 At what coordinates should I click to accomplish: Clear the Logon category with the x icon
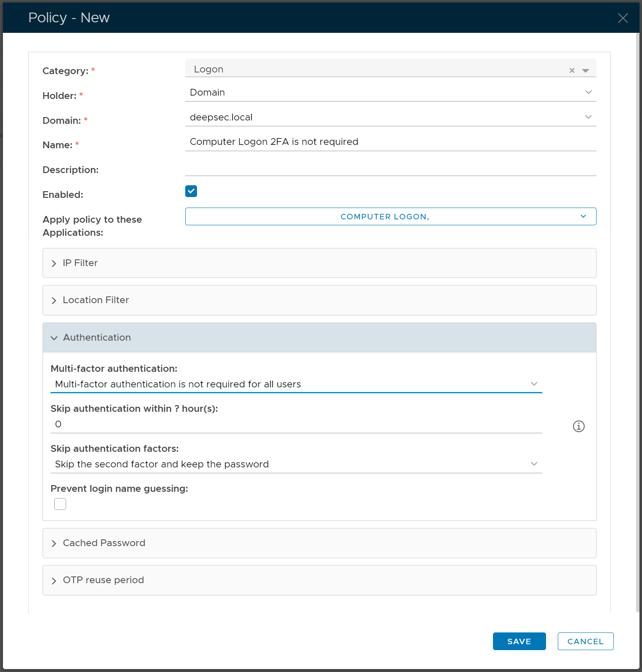tap(572, 70)
